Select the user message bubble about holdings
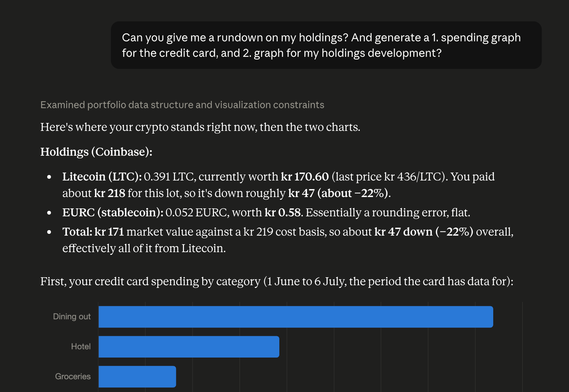The image size is (569, 392). pyautogui.click(x=326, y=45)
